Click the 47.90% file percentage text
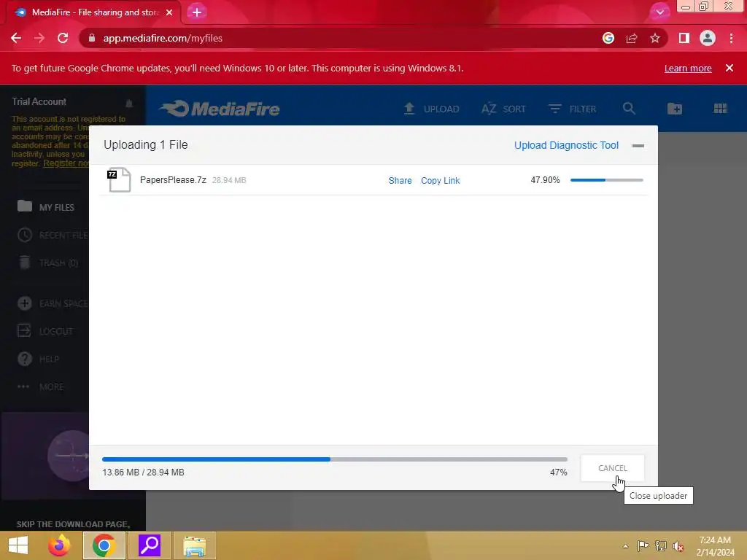 546,180
